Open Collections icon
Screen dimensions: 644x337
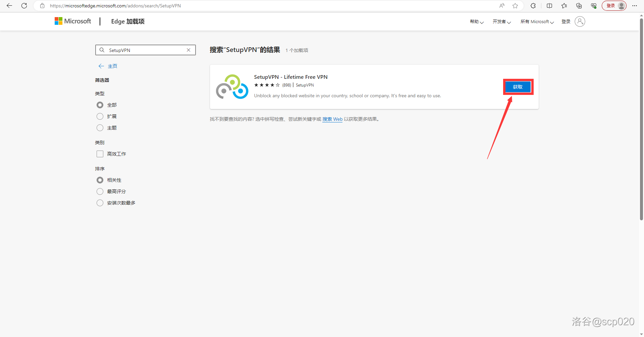(579, 6)
